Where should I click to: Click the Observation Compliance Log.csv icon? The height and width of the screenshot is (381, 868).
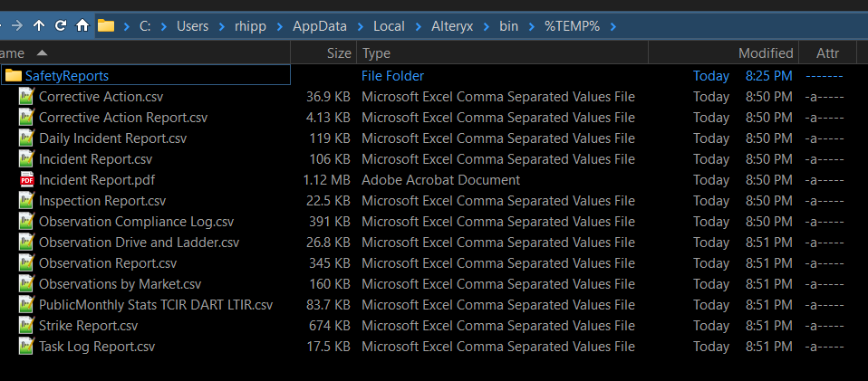coord(26,222)
